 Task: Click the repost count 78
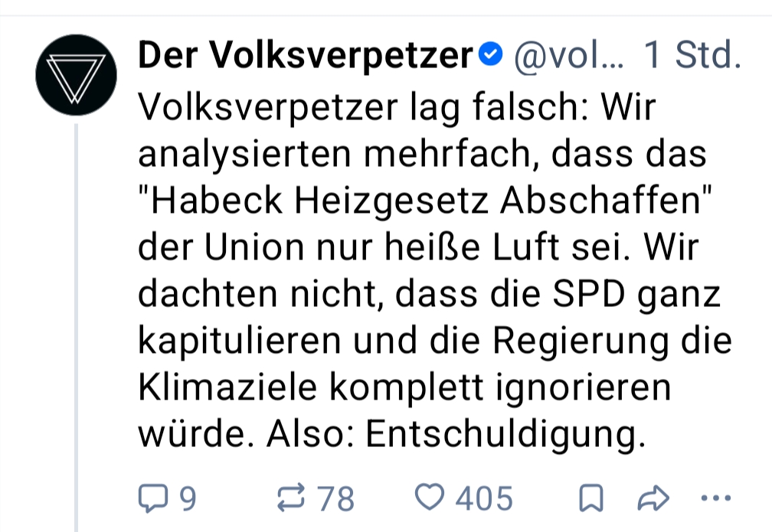click(x=337, y=500)
